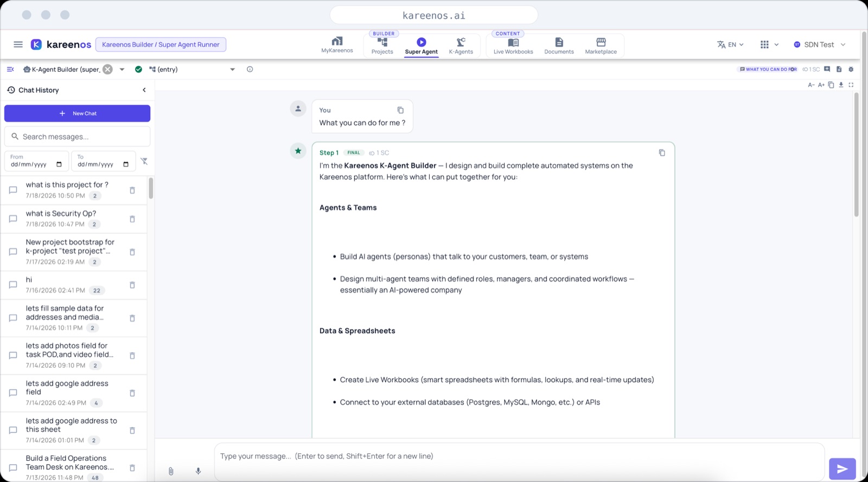Delete the 'New project bootstrap' chat
The image size is (868, 482).
(132, 252)
